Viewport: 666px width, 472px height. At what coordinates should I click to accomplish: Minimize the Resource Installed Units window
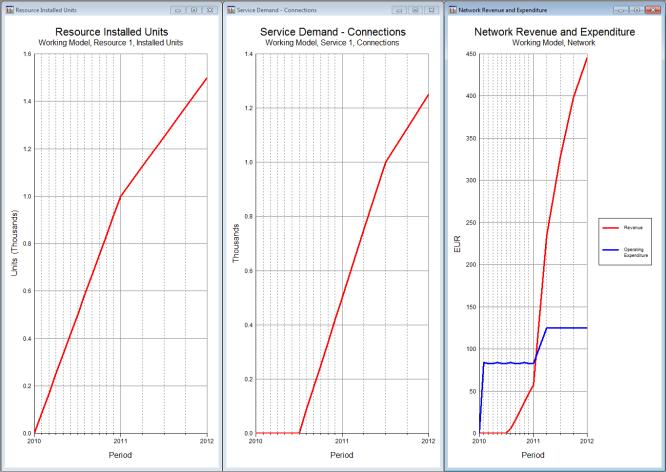(177, 9)
